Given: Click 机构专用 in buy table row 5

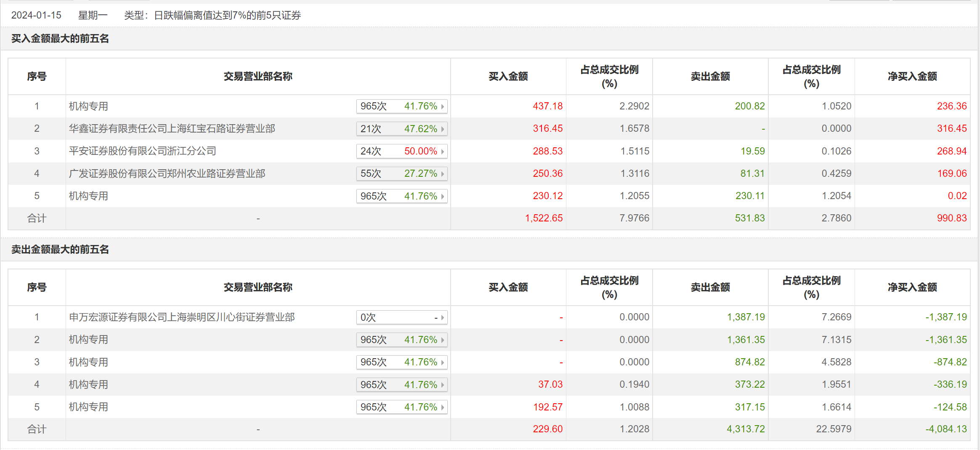Looking at the screenshot, I should coord(88,196).
